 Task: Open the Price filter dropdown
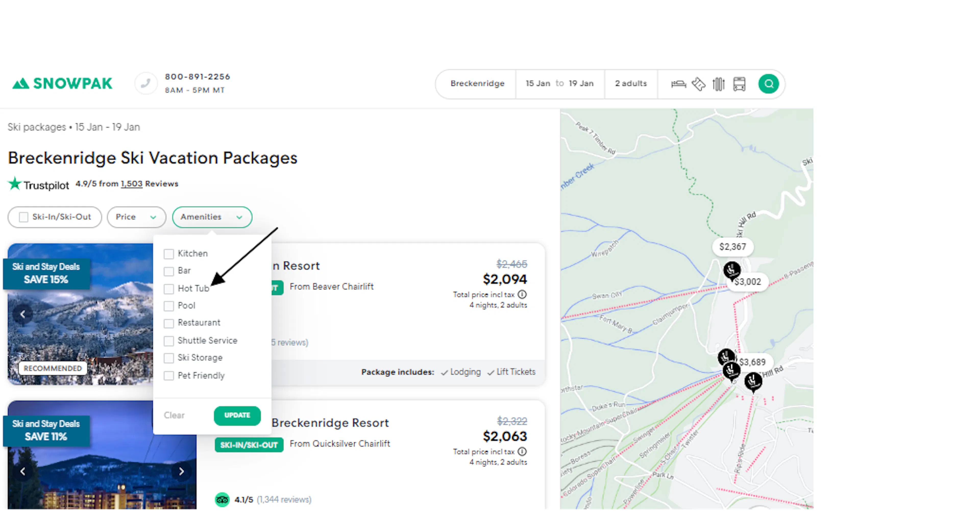click(136, 217)
